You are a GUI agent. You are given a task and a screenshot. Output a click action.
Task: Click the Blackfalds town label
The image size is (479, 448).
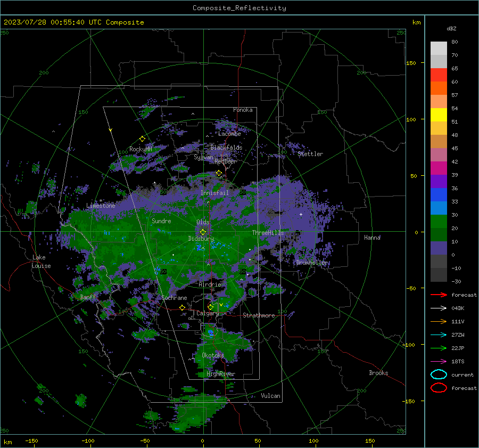pyautogui.click(x=226, y=148)
